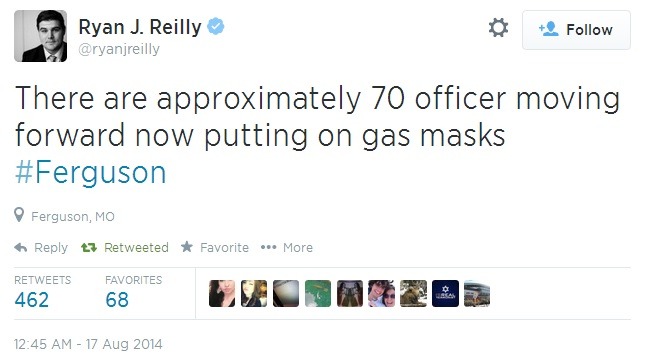Follow Ryan J. Reilly
The image size is (645, 364).
pyautogui.click(x=576, y=30)
